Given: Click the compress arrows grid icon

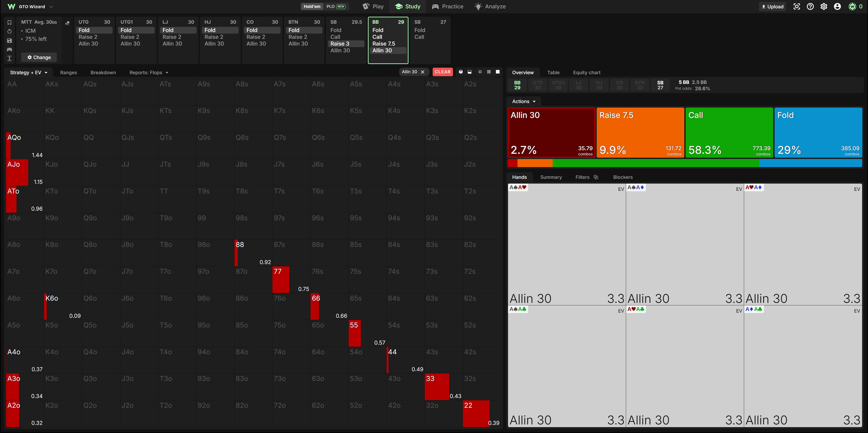Looking at the screenshot, I should click(x=480, y=72).
